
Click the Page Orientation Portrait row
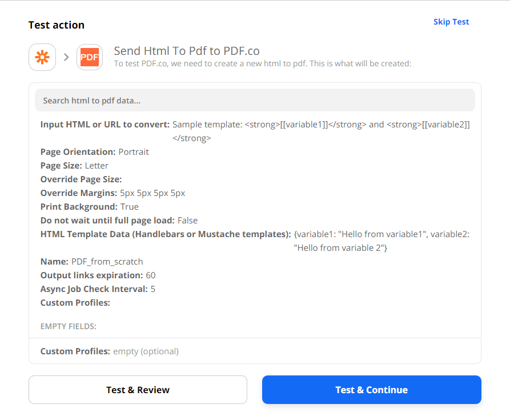coord(95,152)
